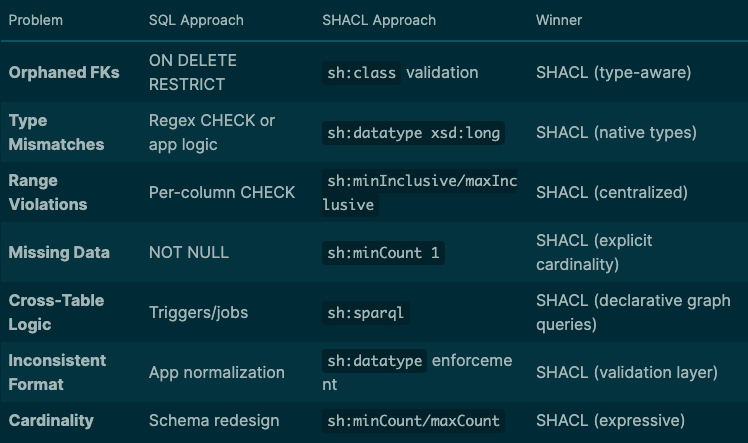Click the sh:class code snippet
The width and height of the screenshot is (748, 443).
pyautogui.click(x=361, y=73)
